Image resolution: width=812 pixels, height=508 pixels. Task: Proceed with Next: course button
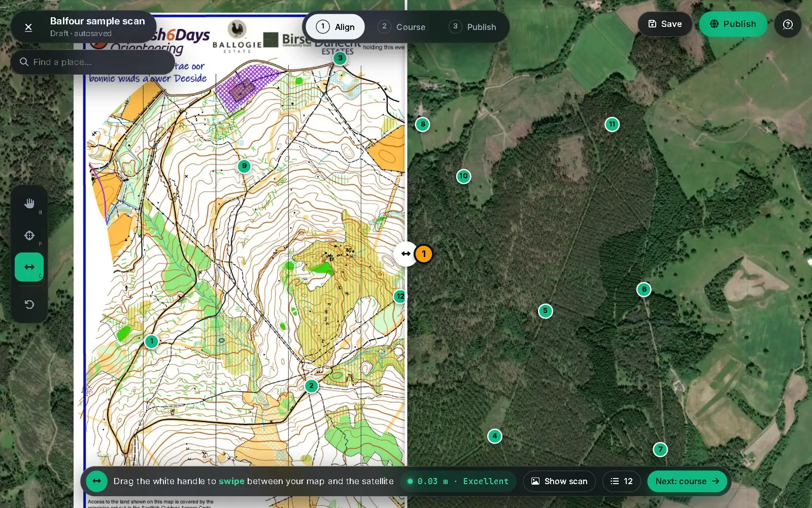(x=687, y=481)
